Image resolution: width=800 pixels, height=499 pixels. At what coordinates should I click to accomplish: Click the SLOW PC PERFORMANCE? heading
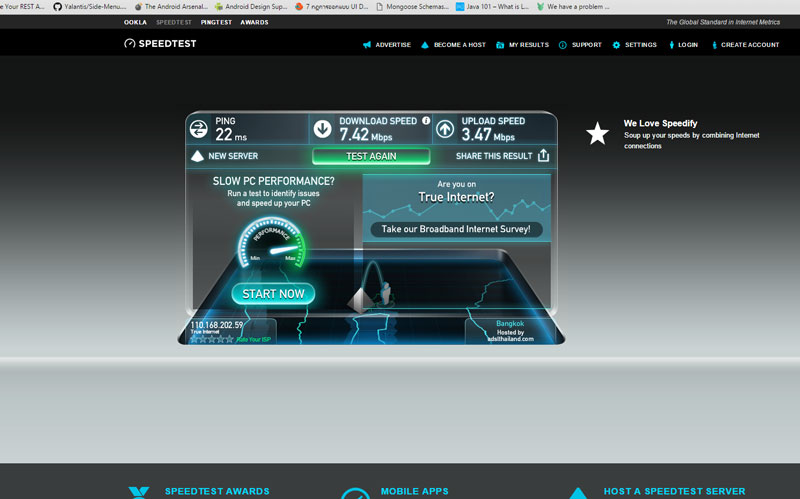coord(273,181)
